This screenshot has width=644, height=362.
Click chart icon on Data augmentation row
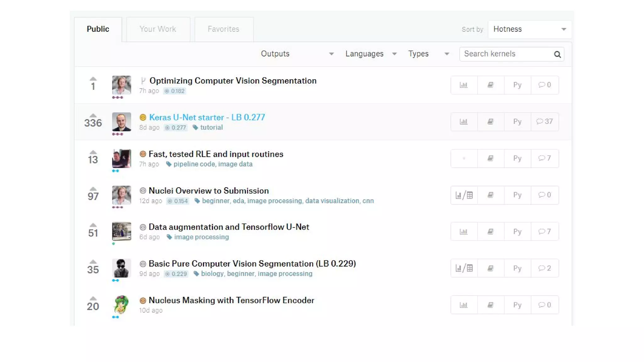[x=464, y=232]
